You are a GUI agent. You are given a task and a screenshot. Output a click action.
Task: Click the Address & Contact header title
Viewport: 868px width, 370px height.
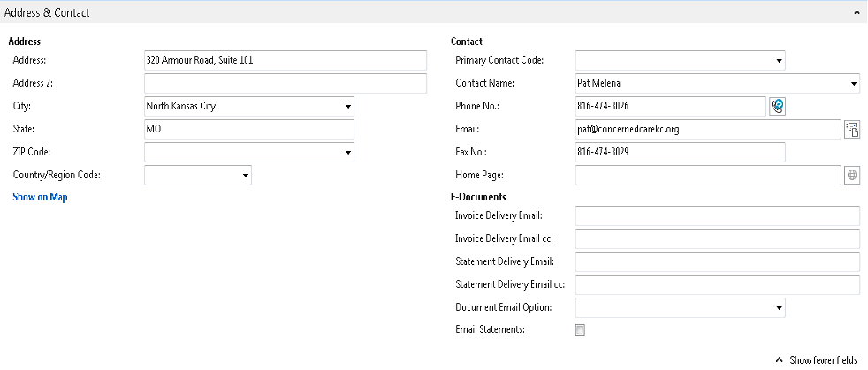tap(47, 12)
